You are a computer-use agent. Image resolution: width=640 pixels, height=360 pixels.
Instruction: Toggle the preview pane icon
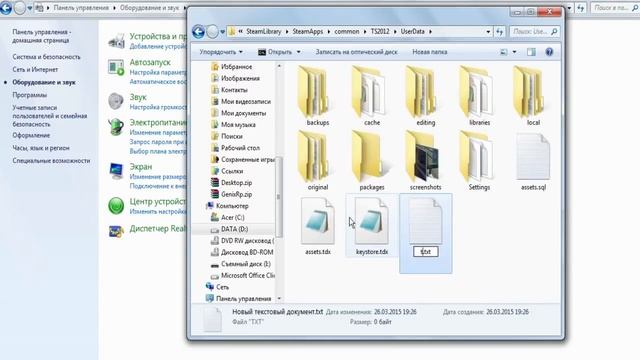pyautogui.click(x=531, y=52)
